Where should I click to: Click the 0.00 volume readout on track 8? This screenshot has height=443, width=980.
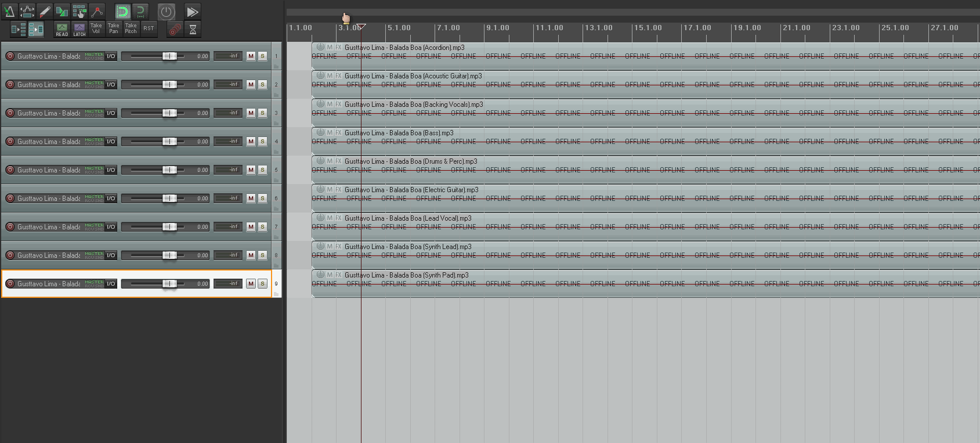202,255
